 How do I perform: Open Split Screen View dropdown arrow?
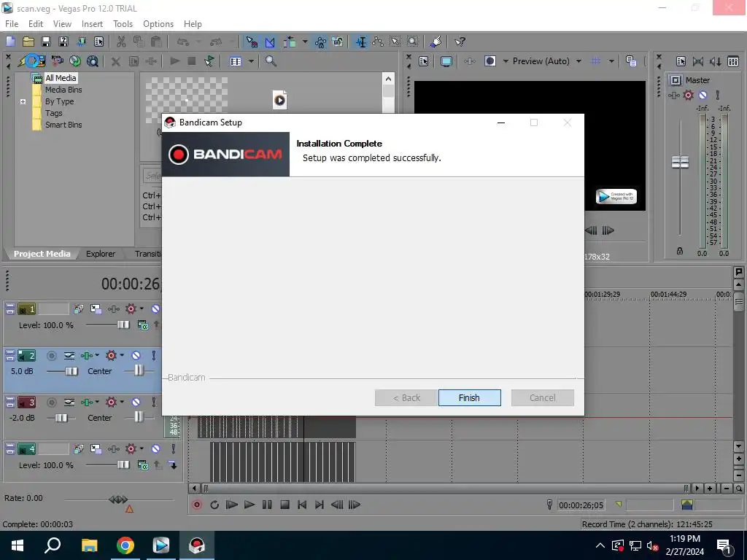tap(506, 61)
